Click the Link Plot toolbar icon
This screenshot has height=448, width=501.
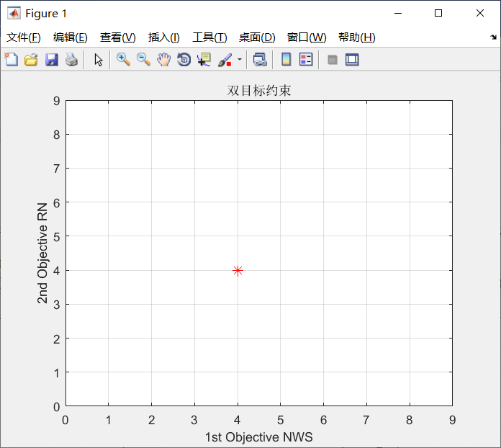(x=260, y=60)
